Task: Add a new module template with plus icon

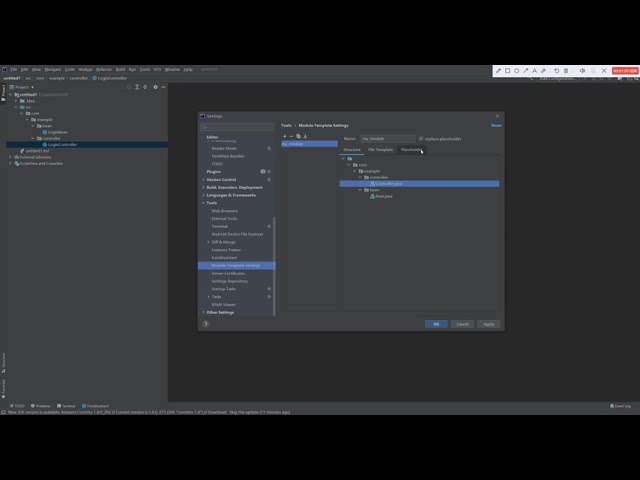Action: 284,136
